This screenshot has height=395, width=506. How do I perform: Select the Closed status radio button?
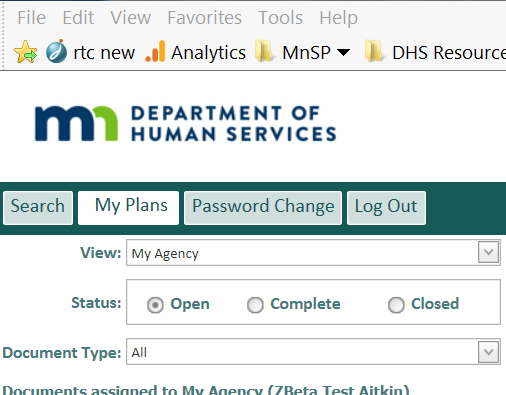(x=396, y=305)
